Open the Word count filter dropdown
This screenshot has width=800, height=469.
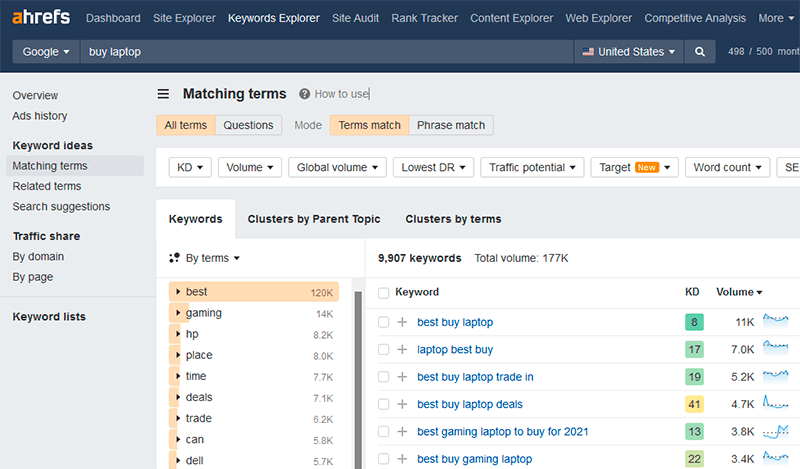(x=728, y=167)
